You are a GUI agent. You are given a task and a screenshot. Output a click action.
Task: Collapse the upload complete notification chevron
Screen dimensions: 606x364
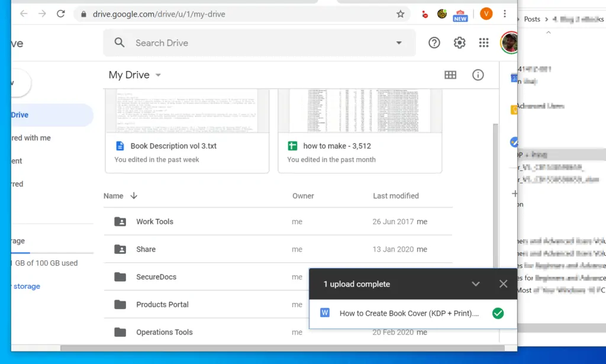(x=476, y=284)
